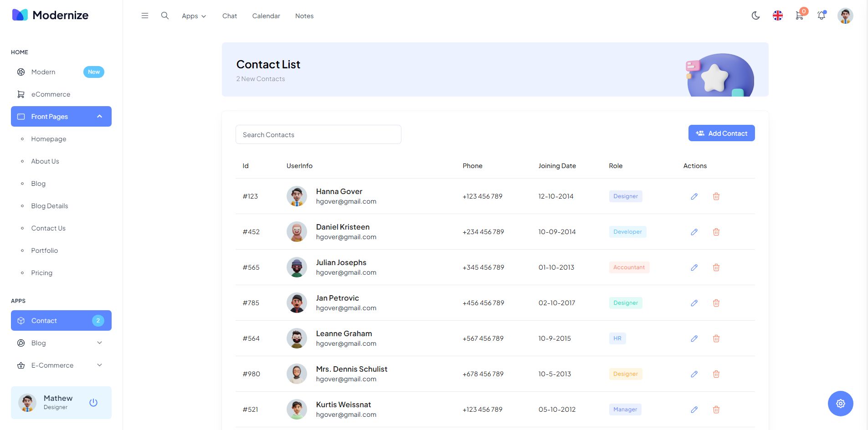
Task: Click the power logout icon beside Mathew
Action: 93,403
